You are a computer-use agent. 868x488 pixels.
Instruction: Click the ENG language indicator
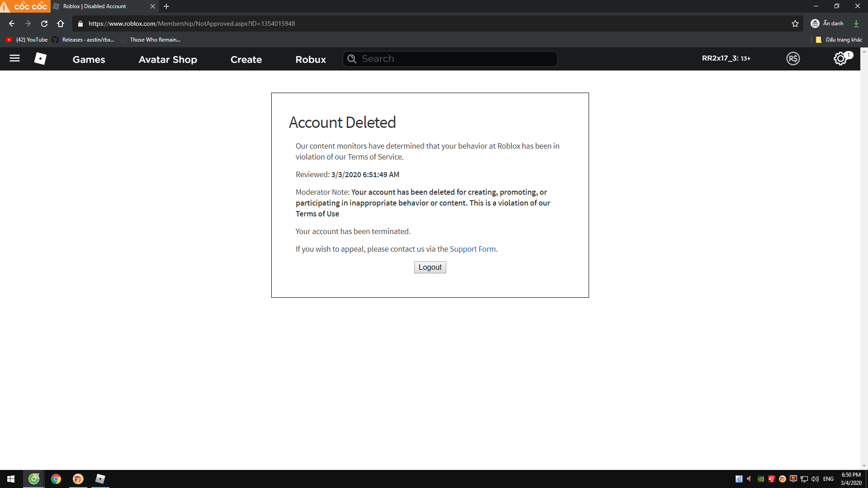pos(829,479)
